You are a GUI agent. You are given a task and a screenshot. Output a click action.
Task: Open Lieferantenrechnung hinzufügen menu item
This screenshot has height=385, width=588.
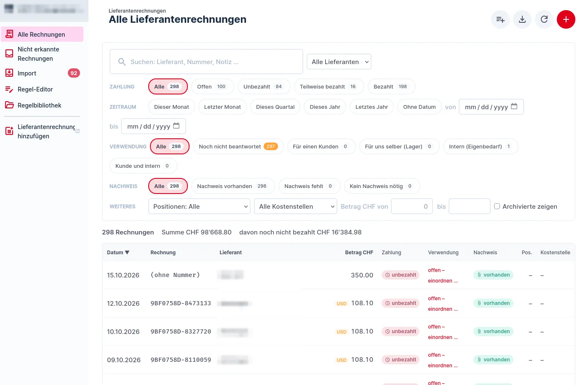coord(42,132)
